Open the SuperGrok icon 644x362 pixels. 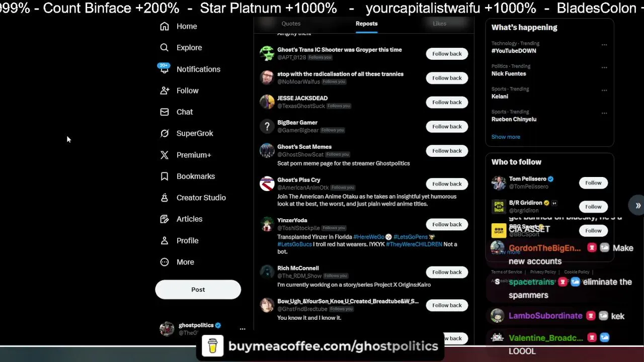pyautogui.click(x=165, y=133)
